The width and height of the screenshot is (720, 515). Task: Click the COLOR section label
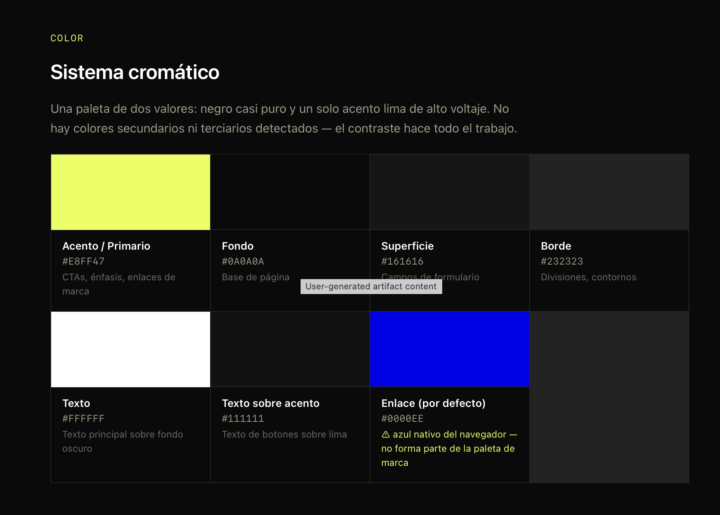tap(67, 38)
